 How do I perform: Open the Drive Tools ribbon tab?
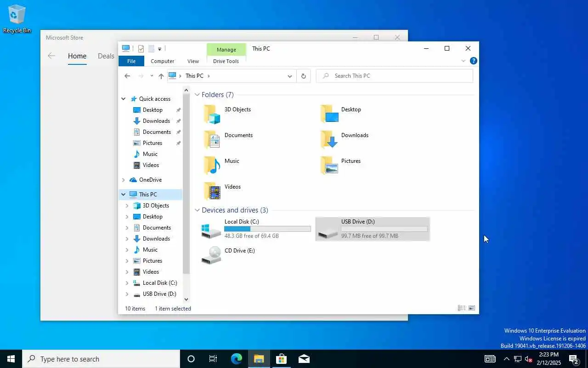pos(226,61)
